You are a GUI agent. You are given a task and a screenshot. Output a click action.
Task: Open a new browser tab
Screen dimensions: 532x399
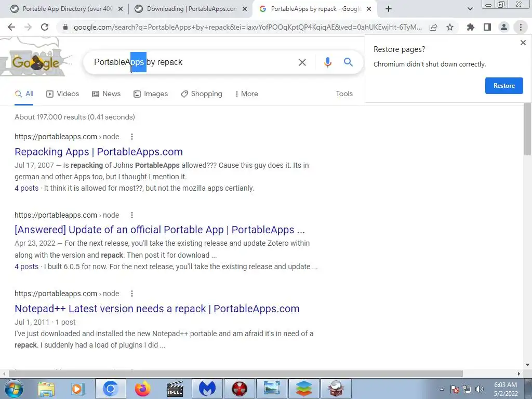click(x=389, y=9)
